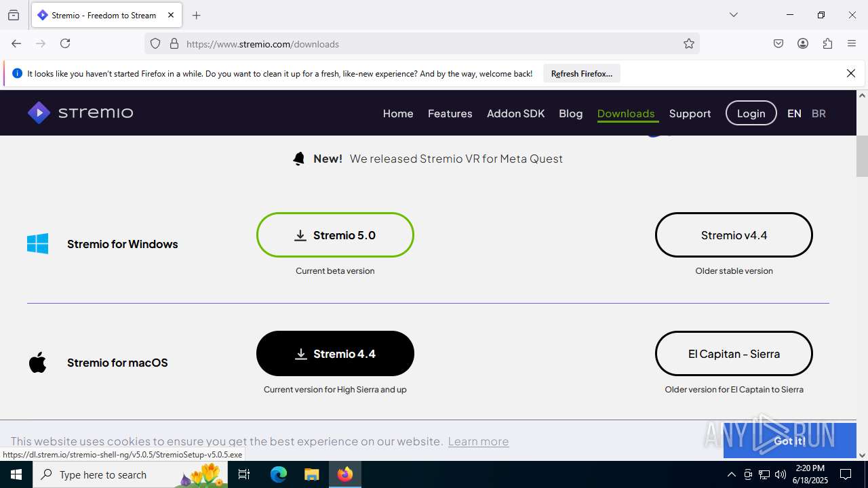Expand the list all tabs arrow
This screenshot has height=488, width=868.
734,15
